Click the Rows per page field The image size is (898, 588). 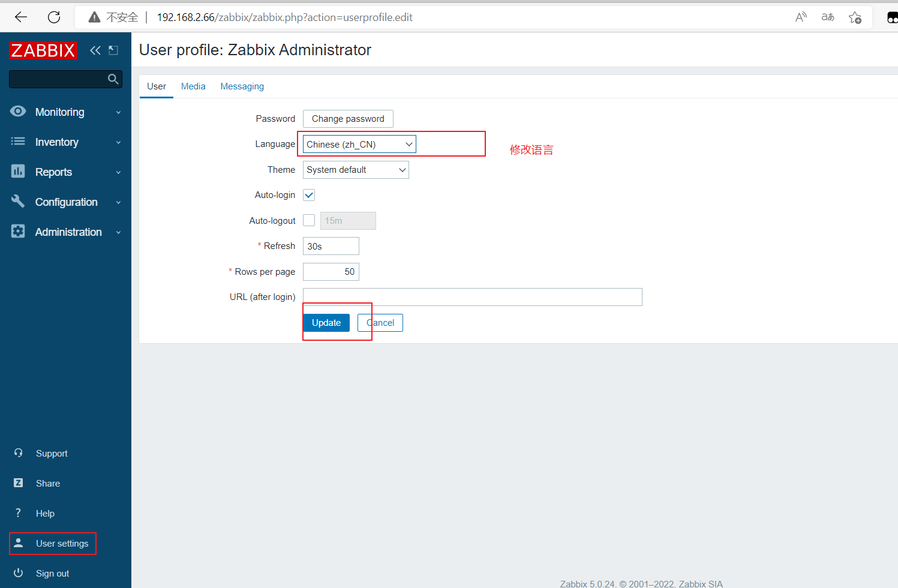[331, 272]
